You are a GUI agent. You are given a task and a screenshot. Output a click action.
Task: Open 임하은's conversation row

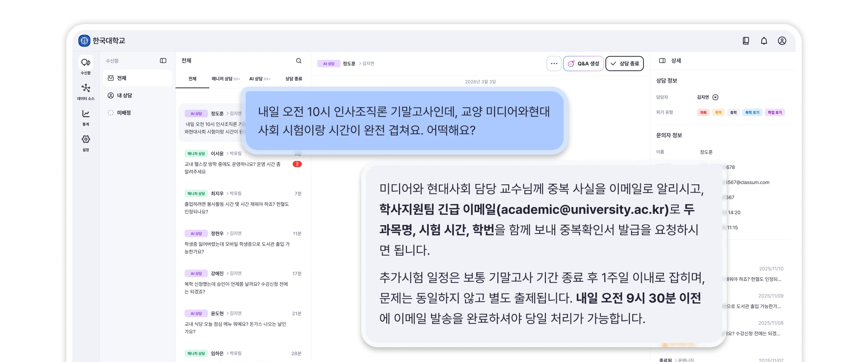coord(243,354)
